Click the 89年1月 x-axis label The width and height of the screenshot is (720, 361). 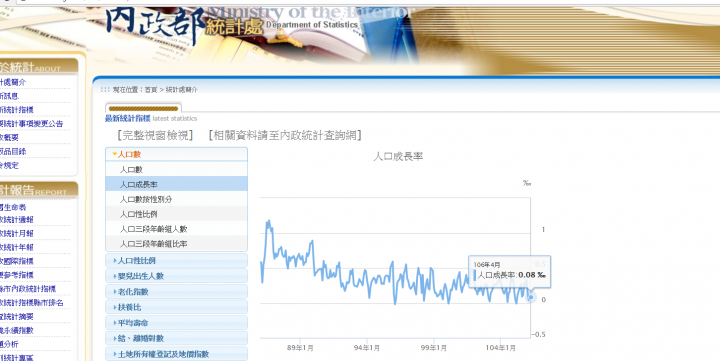coord(300,348)
